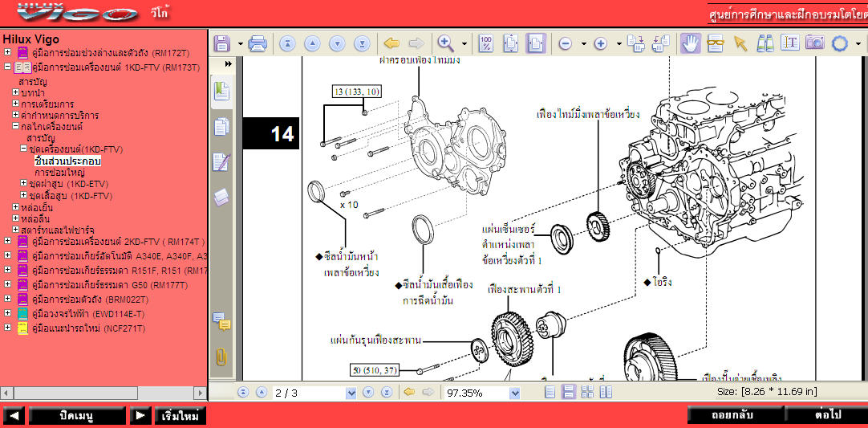The height and width of the screenshot is (428, 868).
Task: Click the zoom in plus button
Action: coord(601,44)
